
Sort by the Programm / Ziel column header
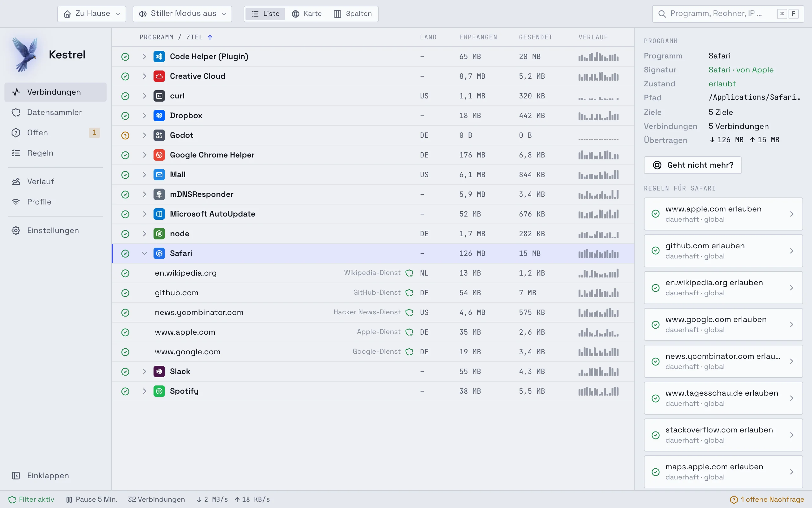[x=176, y=37]
